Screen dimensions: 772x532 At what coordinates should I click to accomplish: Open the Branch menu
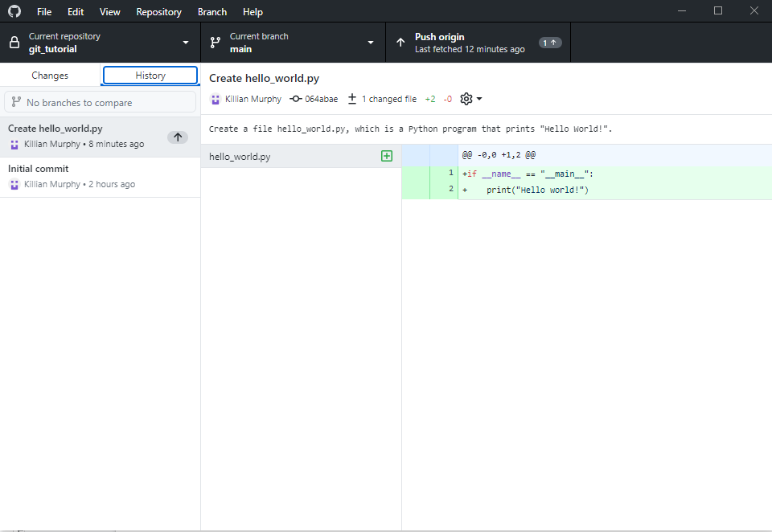point(212,12)
